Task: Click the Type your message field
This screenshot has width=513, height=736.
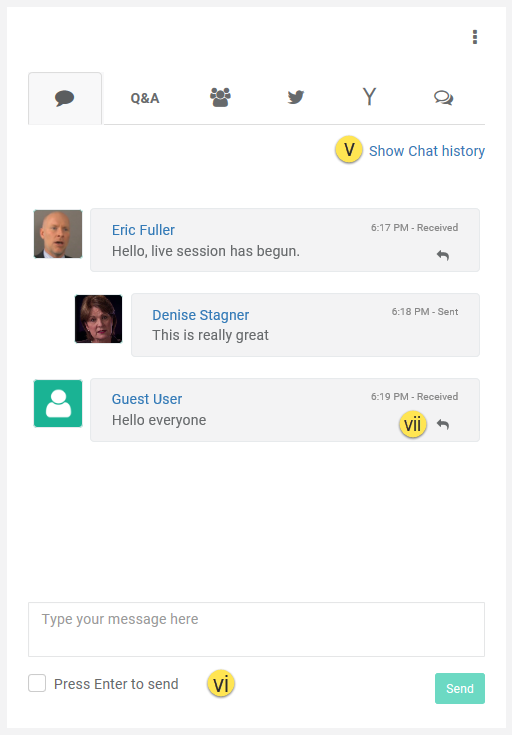Action: (x=256, y=629)
